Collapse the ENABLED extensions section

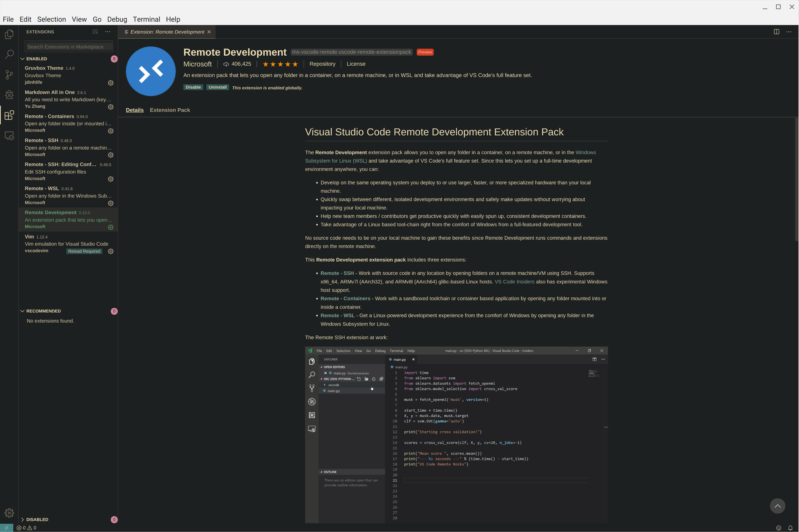(x=23, y=58)
